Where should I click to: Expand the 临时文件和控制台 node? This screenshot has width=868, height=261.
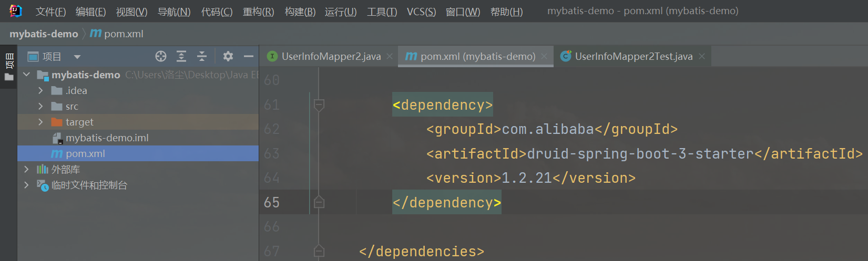(x=26, y=185)
